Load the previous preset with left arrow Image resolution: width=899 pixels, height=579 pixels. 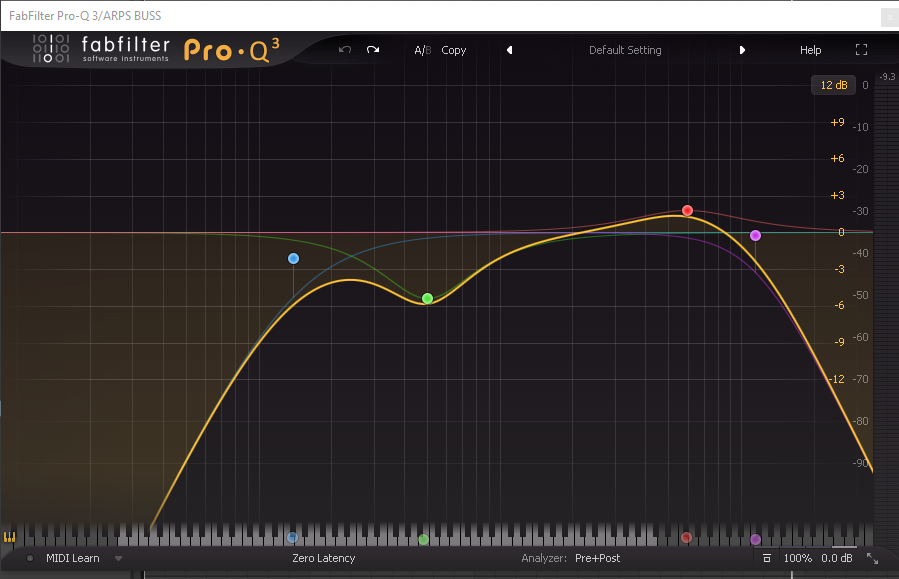pyautogui.click(x=509, y=50)
